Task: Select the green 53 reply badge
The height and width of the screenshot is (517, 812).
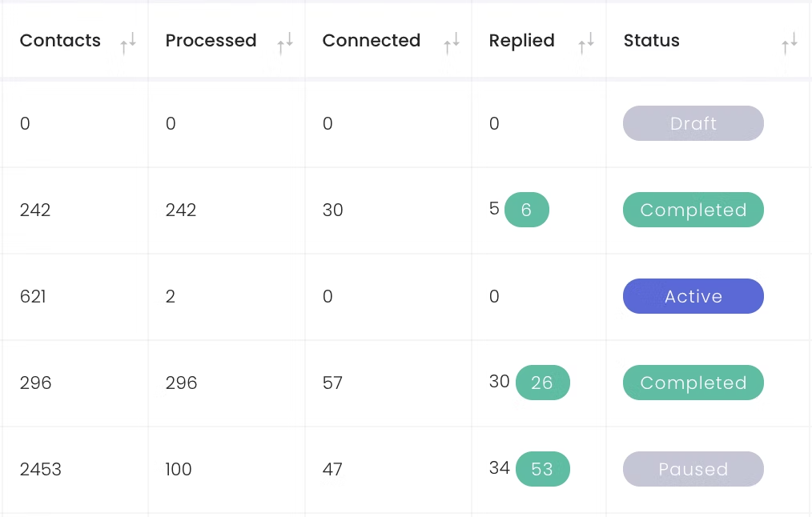Action: click(542, 469)
